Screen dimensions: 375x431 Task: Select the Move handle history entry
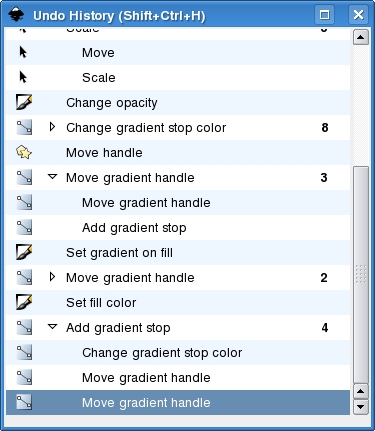pos(178,153)
